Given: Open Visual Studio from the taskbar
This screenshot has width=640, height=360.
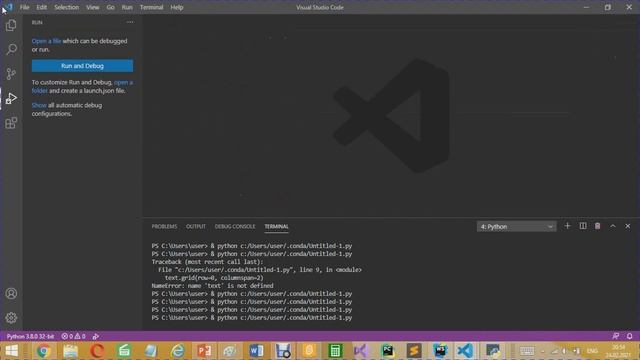Looking at the screenshot, I should (361, 351).
